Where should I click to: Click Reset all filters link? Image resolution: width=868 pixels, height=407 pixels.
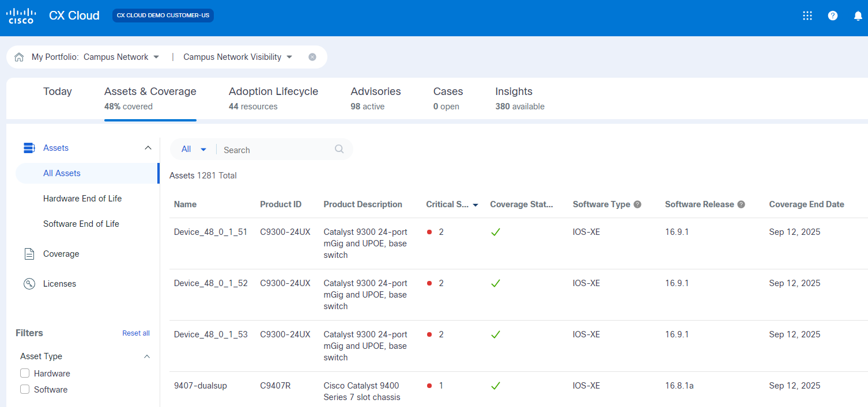coord(136,333)
